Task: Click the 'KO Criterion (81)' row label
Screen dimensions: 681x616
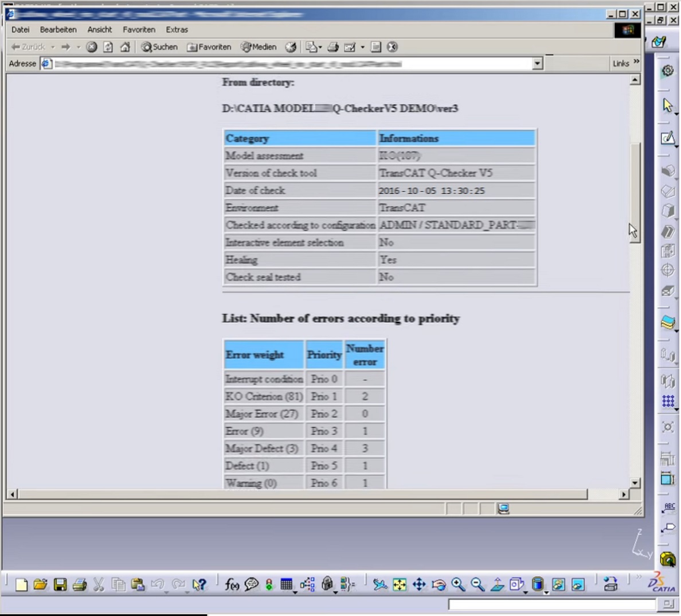Action: pos(264,396)
